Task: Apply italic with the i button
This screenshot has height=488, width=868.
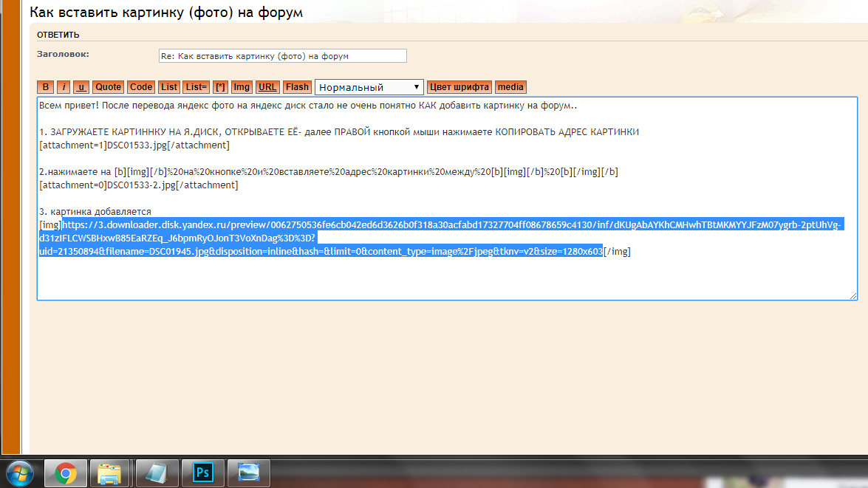Action: (64, 87)
